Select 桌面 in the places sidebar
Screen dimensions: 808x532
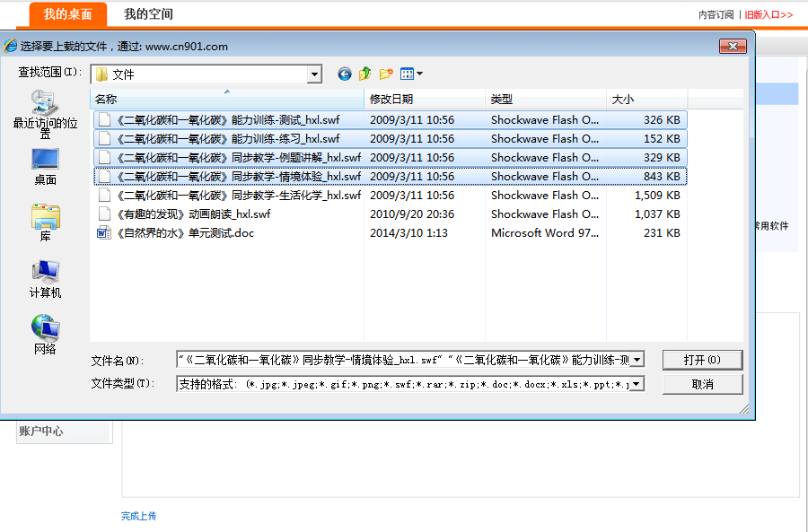pyautogui.click(x=45, y=168)
